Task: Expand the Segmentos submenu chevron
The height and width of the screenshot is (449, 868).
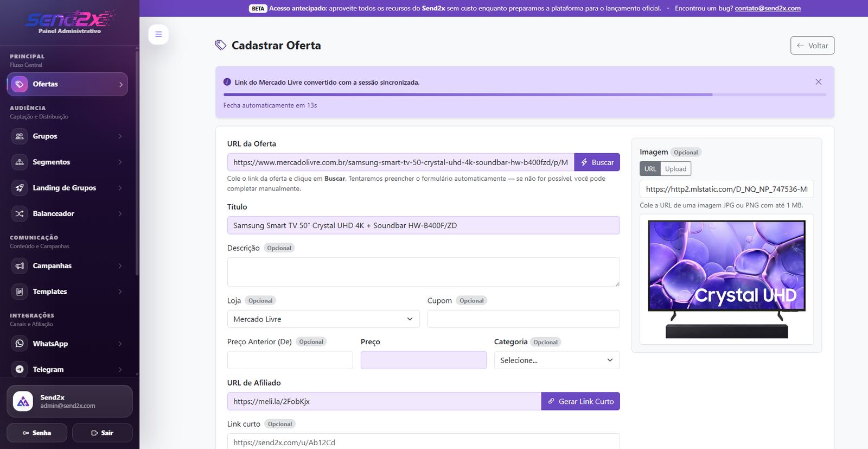Action: [x=120, y=162]
